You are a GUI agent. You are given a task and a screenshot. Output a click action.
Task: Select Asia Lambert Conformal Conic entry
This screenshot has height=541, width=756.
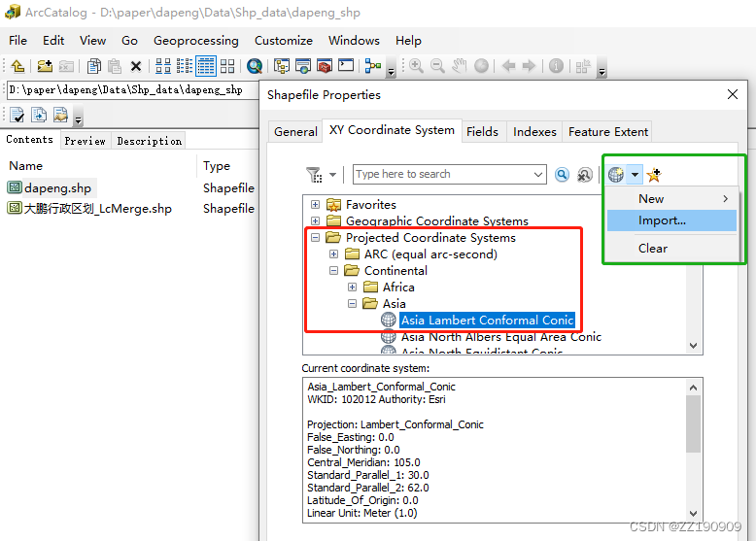pos(487,321)
